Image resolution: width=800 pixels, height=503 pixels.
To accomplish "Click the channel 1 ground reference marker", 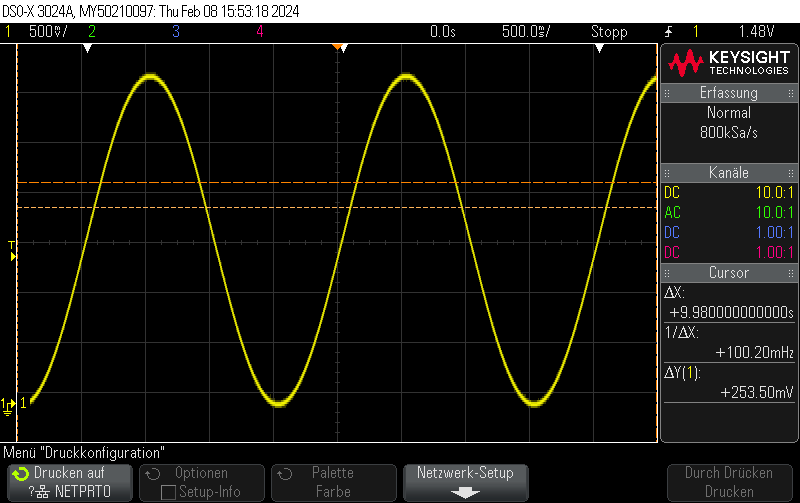I will click(8, 406).
